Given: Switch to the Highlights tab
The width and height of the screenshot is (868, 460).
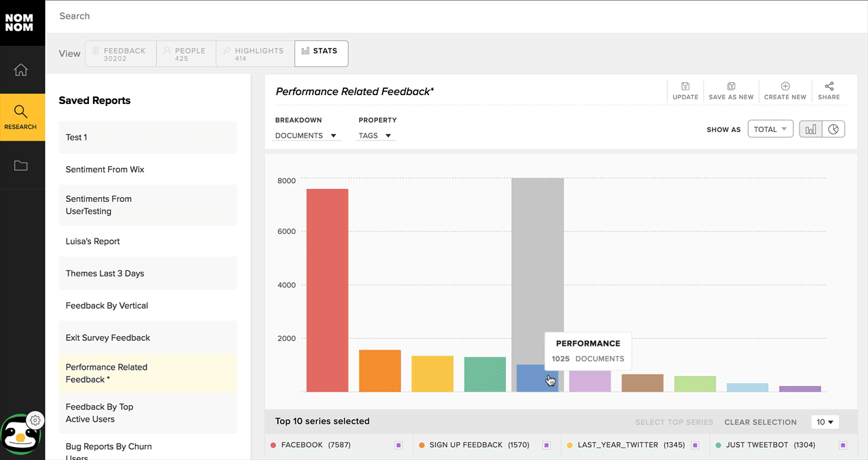Looking at the screenshot, I should point(255,54).
